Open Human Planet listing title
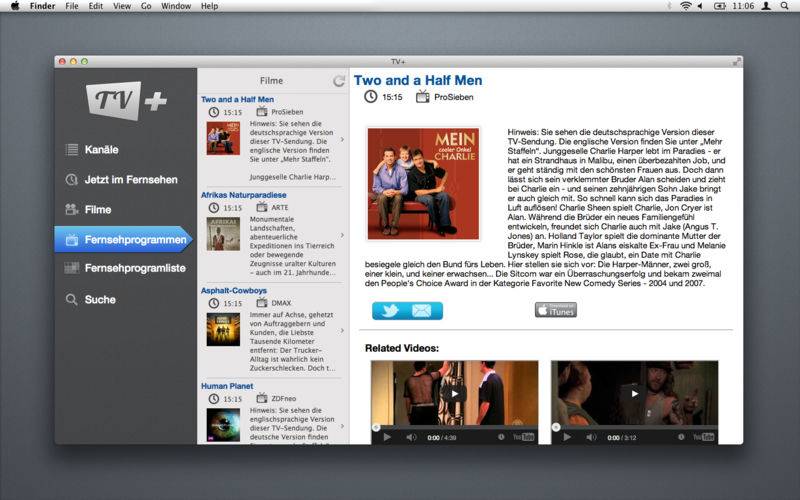The image size is (800, 500). [x=227, y=386]
